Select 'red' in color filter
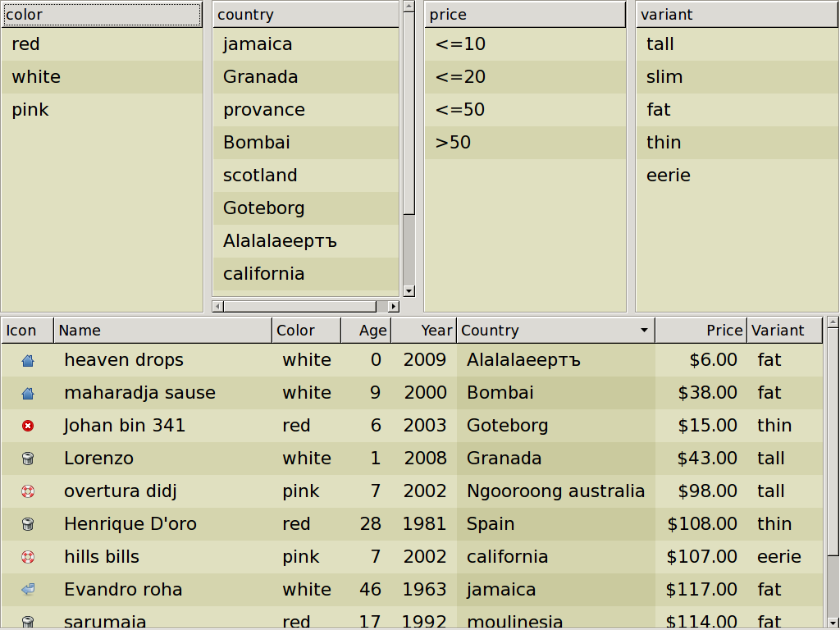840x630 pixels. (102, 44)
